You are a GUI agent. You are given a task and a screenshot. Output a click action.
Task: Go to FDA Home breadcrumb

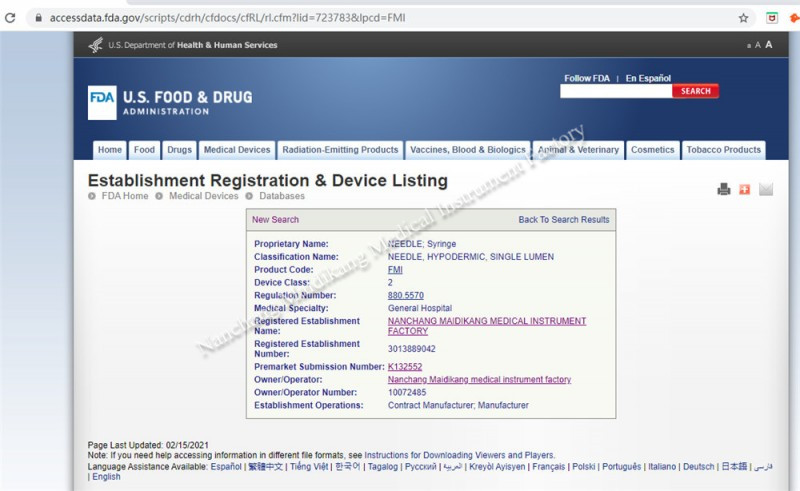[125, 196]
